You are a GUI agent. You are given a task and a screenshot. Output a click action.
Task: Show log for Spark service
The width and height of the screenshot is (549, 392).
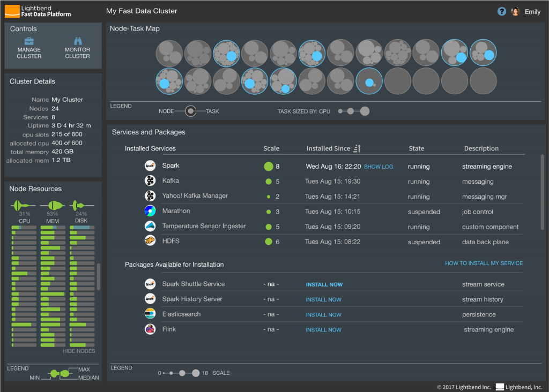(379, 167)
